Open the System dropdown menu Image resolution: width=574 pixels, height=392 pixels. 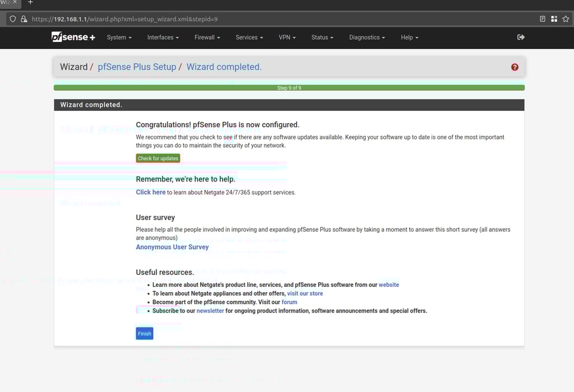(119, 38)
